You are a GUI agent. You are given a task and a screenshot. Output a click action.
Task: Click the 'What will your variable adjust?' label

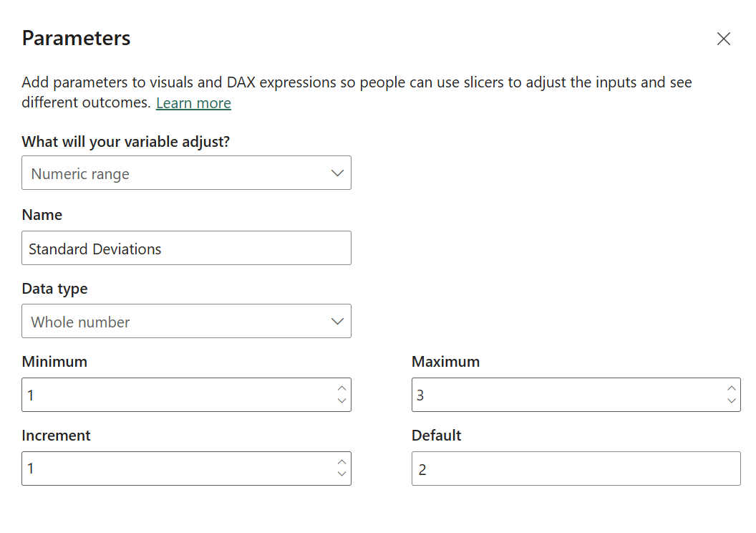pyautogui.click(x=125, y=141)
